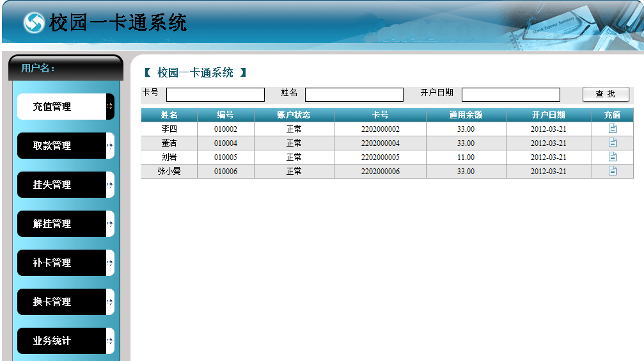644x361 pixels.
Task: Click the recharge icon for 李四
Action: 613,129
